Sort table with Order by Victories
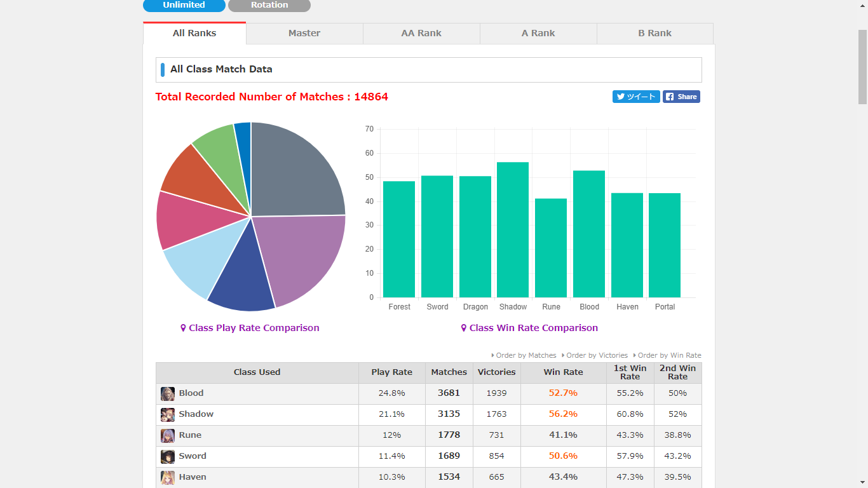Screen dimensions: 868x488 pos(595,355)
